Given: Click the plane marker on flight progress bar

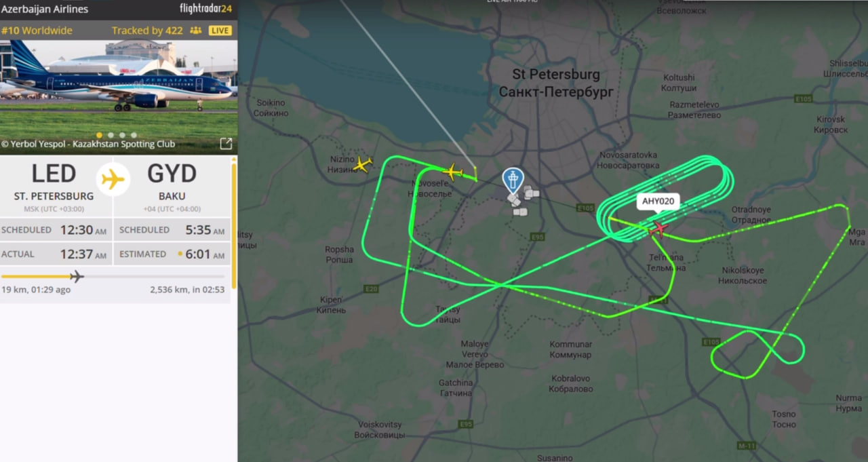Looking at the screenshot, I should coord(77,276).
